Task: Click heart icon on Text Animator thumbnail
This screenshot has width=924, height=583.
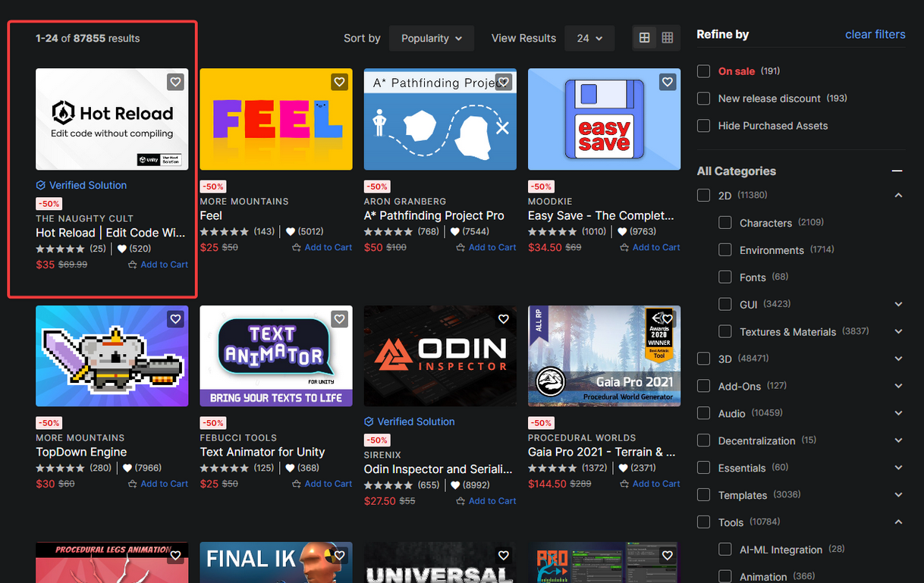Action: click(339, 319)
